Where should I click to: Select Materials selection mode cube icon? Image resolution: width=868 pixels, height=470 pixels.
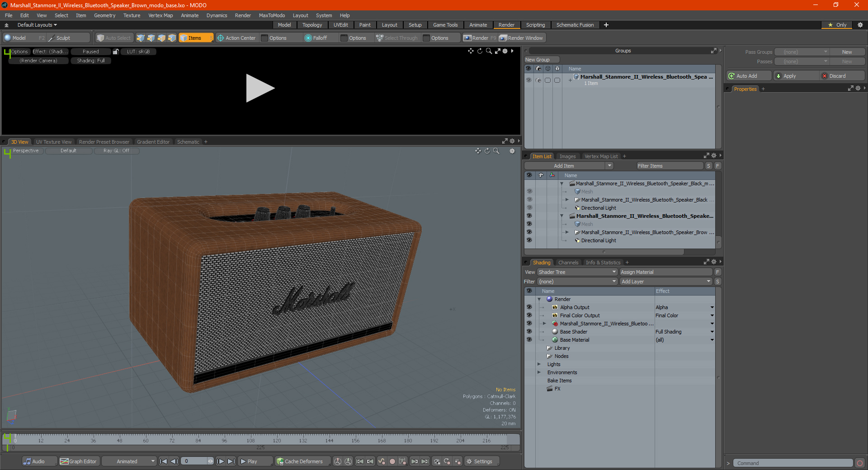[172, 38]
